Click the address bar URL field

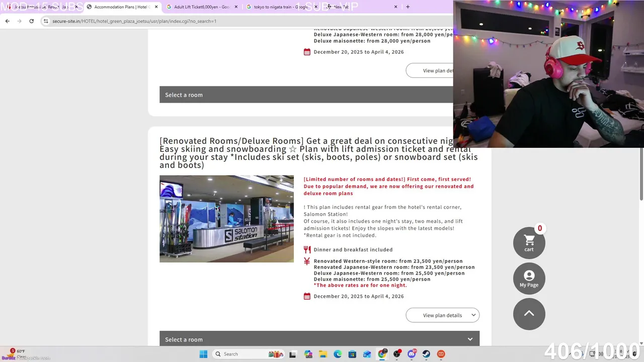(x=247, y=21)
